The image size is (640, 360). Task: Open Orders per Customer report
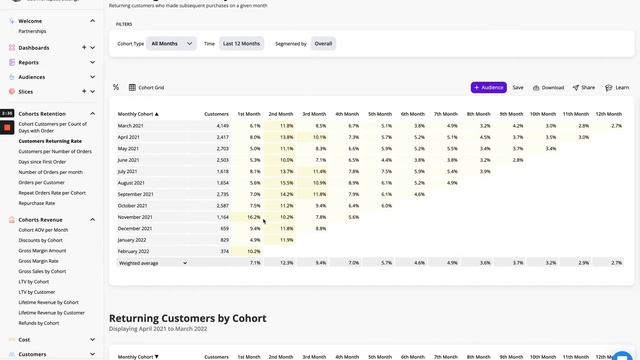click(42, 182)
